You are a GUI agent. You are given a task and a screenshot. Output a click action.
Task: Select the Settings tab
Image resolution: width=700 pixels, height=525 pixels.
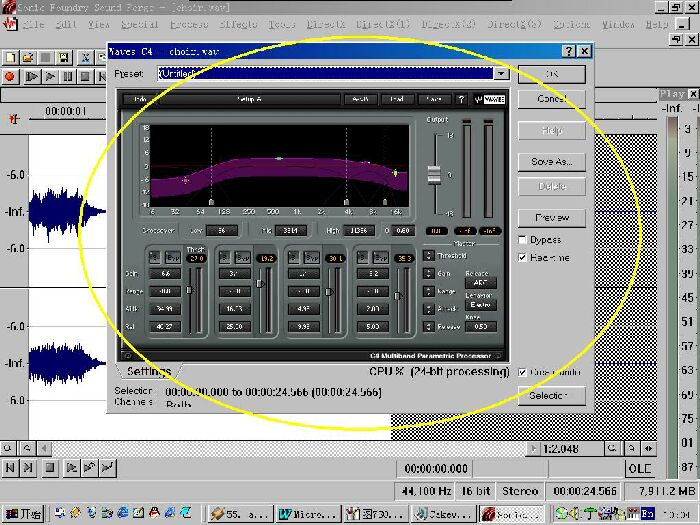pos(149,371)
